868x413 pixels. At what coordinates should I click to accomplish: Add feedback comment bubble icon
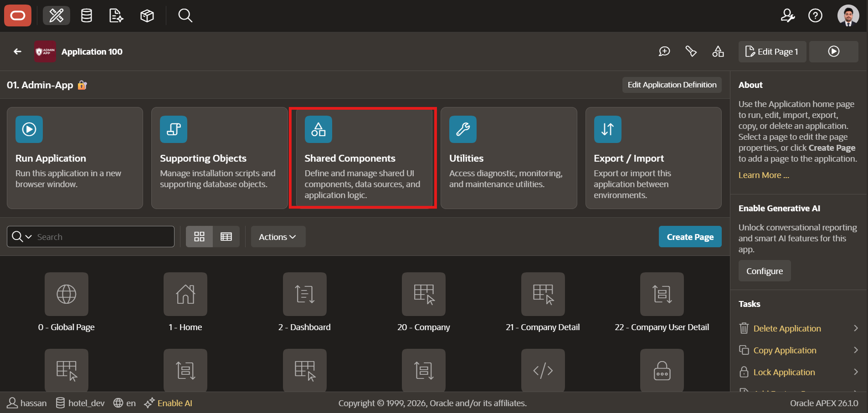[x=664, y=51]
